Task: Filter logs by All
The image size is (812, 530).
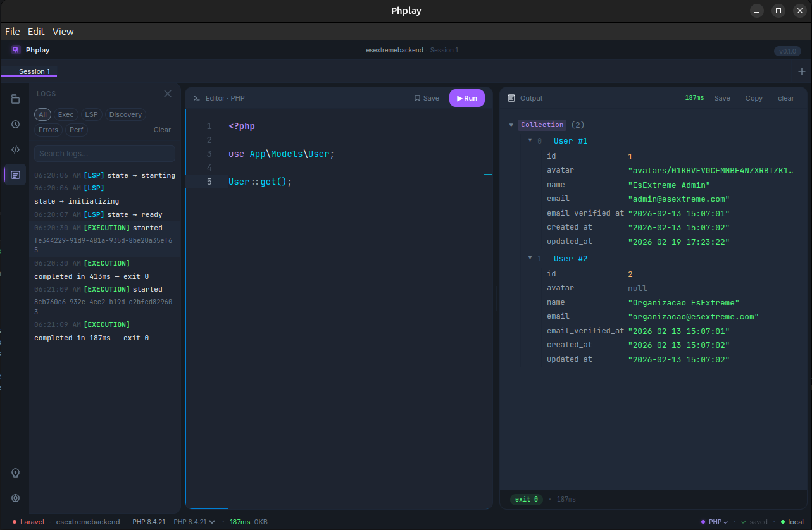Action: coord(43,114)
